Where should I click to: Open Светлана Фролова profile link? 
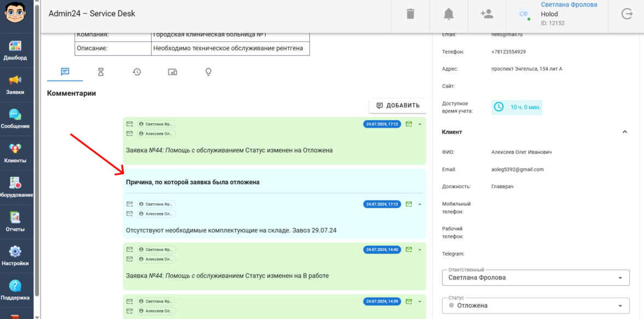coord(569,5)
